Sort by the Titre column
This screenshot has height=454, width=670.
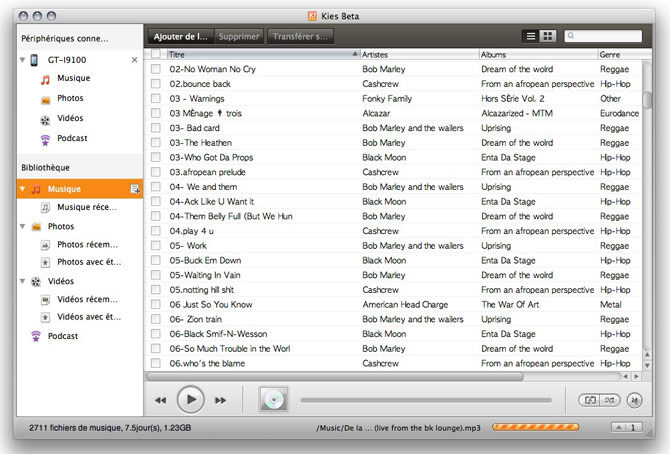pos(263,54)
